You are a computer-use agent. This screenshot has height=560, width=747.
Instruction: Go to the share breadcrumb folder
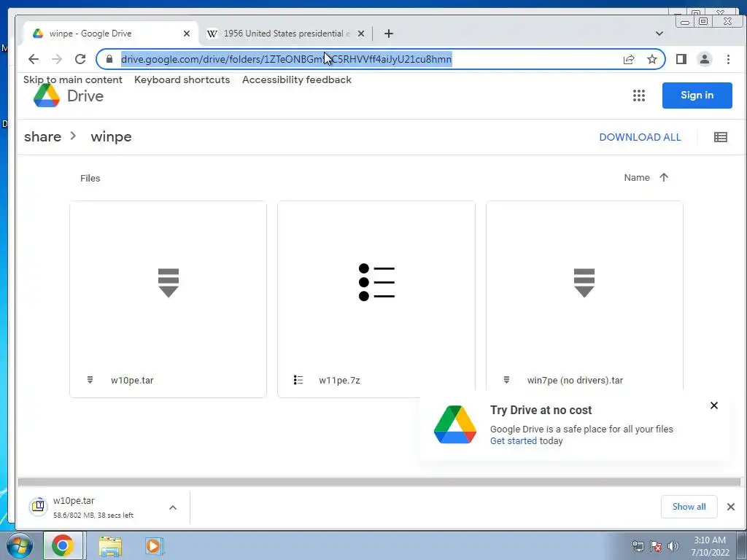tap(43, 136)
